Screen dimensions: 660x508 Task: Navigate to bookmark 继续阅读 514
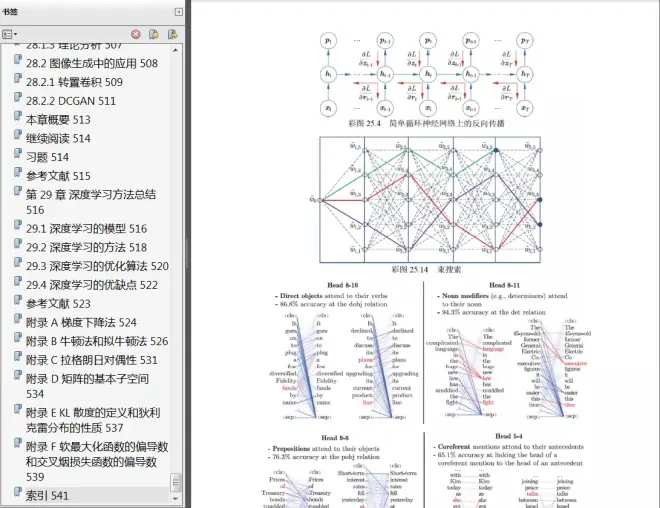[x=58, y=138]
